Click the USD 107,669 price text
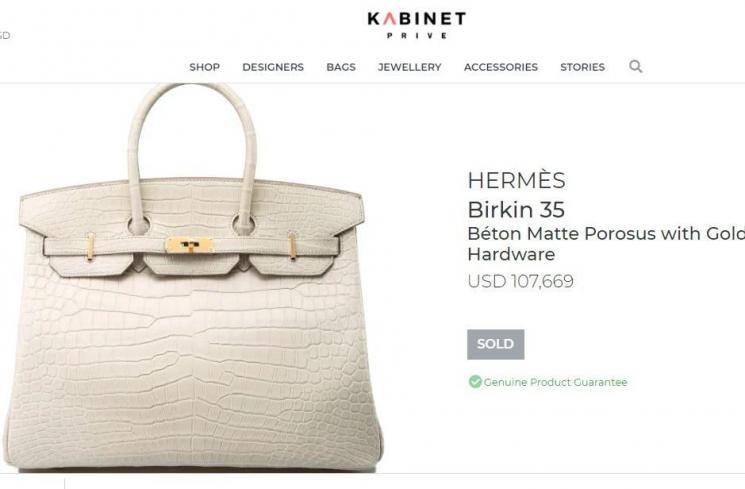The image size is (745, 489). [520, 281]
